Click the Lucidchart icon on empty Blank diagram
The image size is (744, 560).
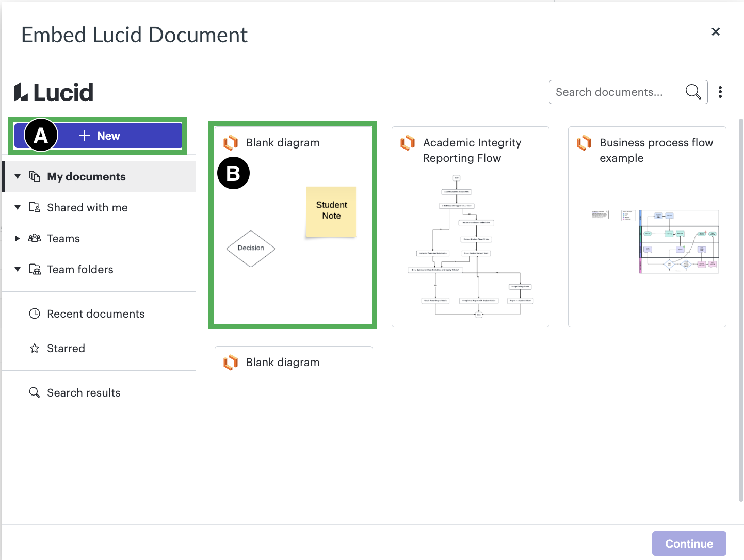(x=231, y=363)
